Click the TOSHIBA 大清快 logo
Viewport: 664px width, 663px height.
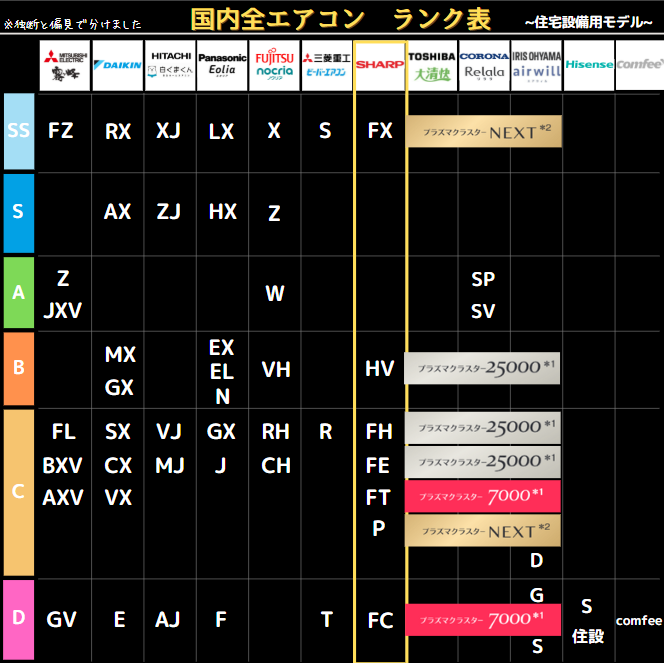point(432,66)
